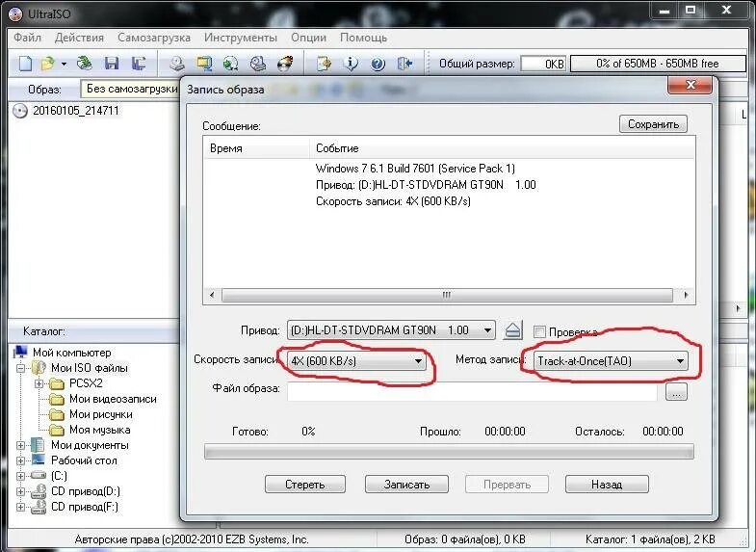This screenshot has height=552, width=756.
Task: Click the Сохранить button in the dialog
Action: click(653, 124)
